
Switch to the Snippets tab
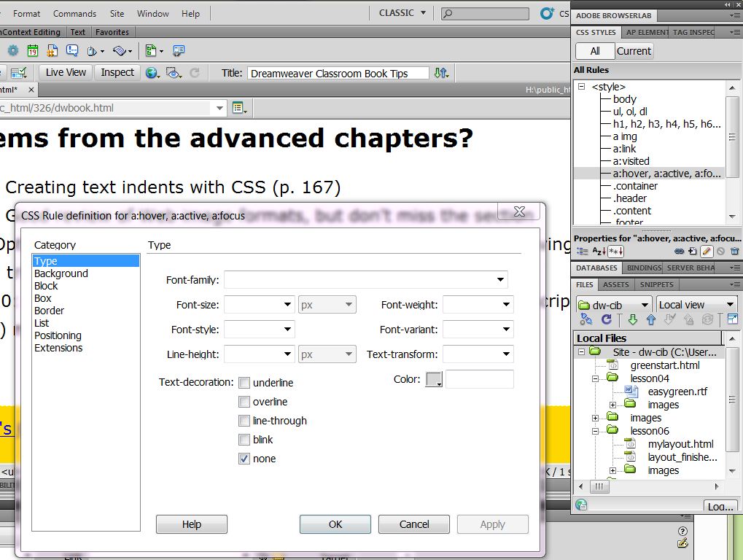click(x=656, y=284)
